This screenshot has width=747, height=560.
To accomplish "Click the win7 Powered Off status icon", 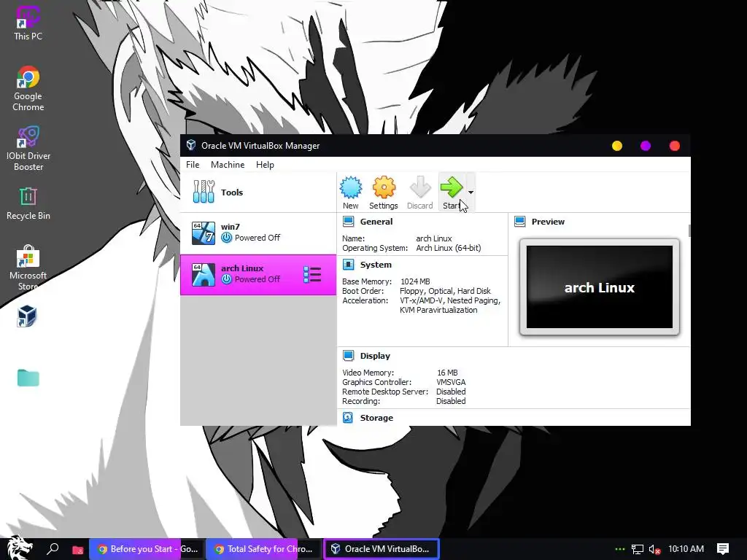I will tap(226, 237).
